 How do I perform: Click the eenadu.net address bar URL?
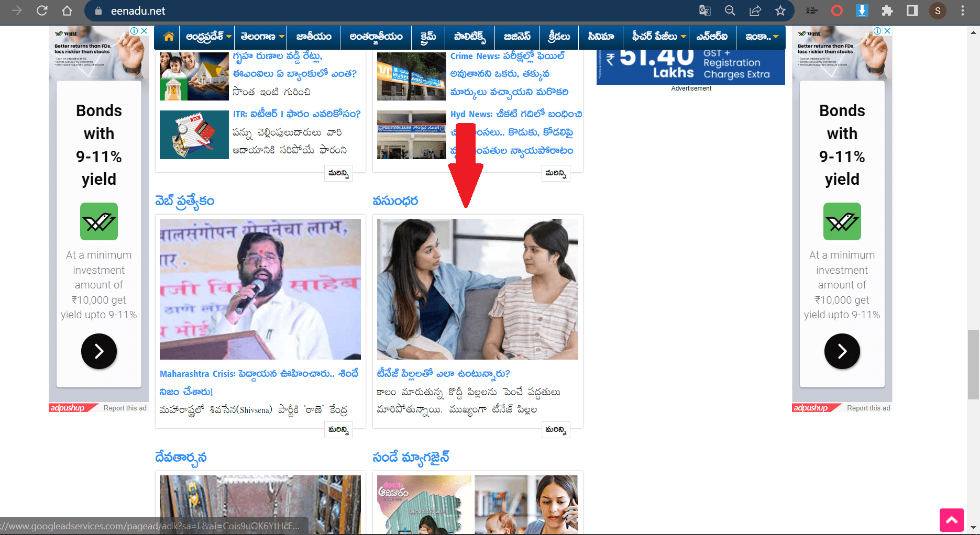(x=138, y=10)
